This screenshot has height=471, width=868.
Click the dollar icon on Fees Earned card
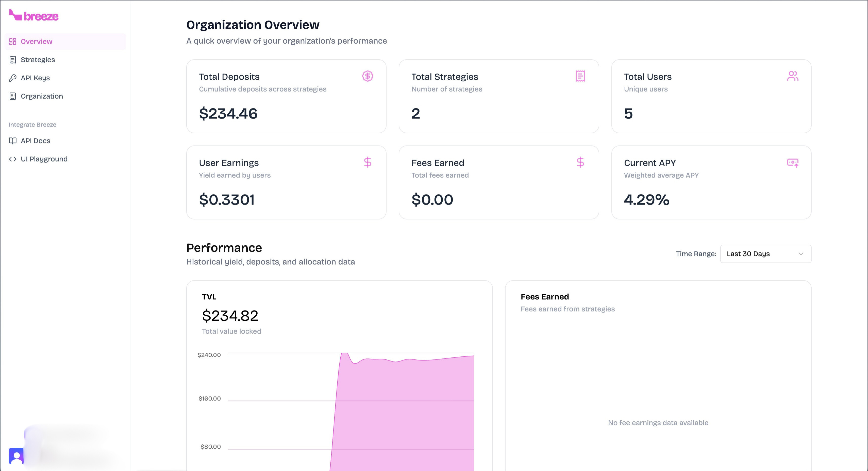[580, 162]
